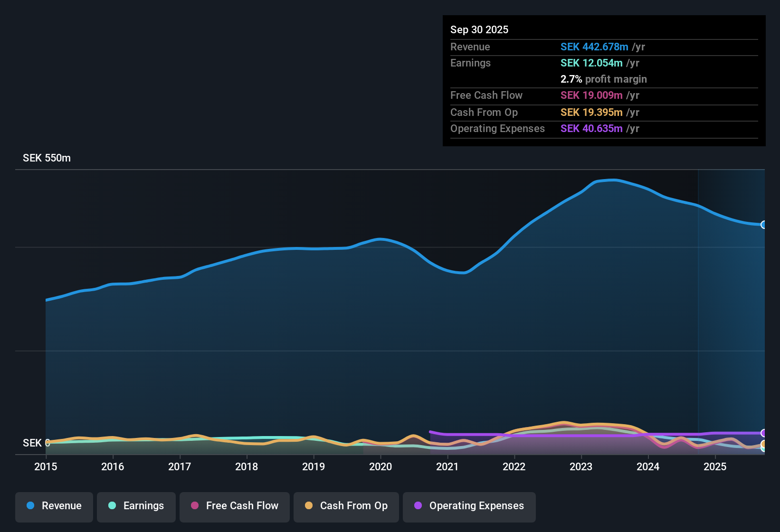
Task: Click the pink Free Cash Flow dot icon
Action: coord(194,506)
